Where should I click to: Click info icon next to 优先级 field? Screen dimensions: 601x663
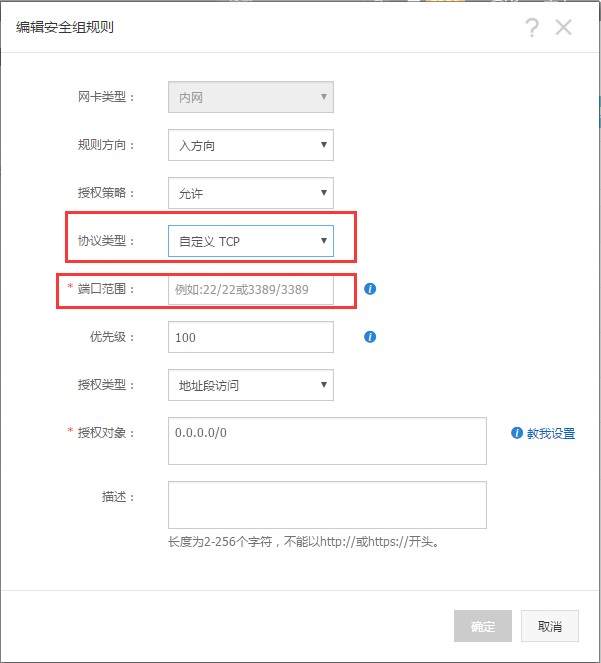click(x=370, y=337)
